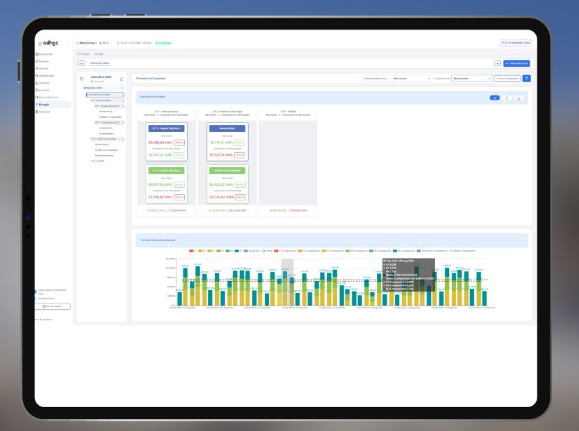Click the first blue-header card in the left column

167,142
